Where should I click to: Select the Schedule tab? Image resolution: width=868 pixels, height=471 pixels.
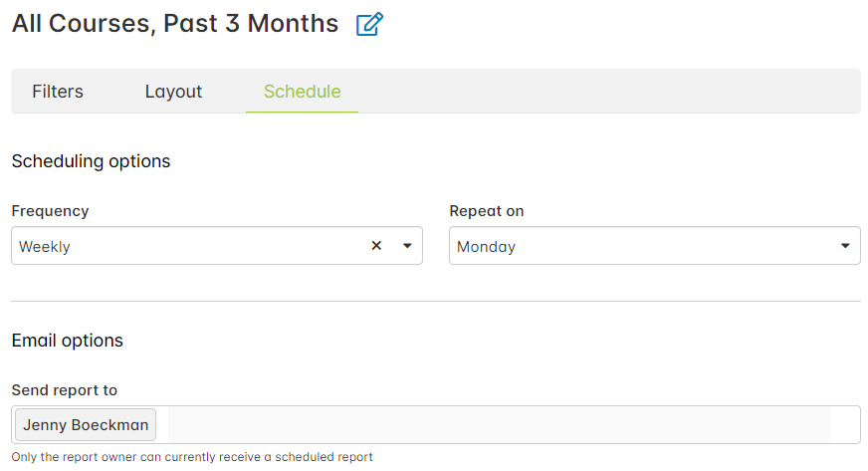302,92
